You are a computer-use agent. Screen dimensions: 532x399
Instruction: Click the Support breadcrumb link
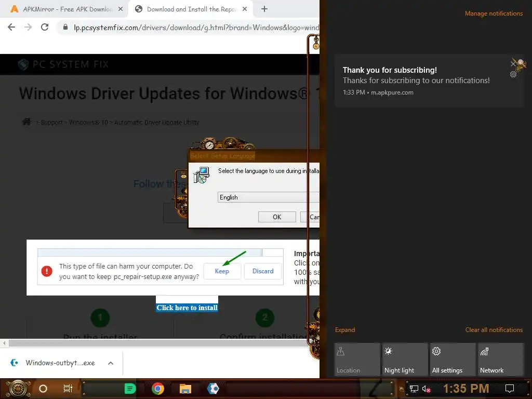click(x=51, y=123)
